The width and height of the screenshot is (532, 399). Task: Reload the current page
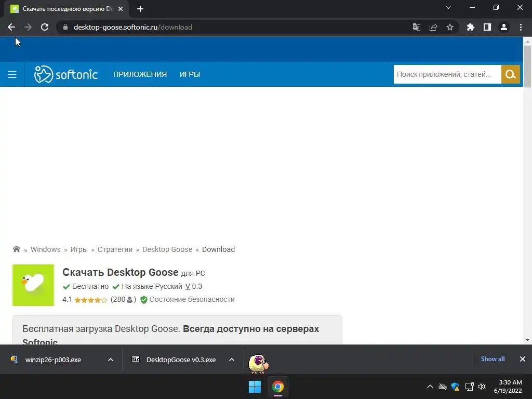point(45,27)
